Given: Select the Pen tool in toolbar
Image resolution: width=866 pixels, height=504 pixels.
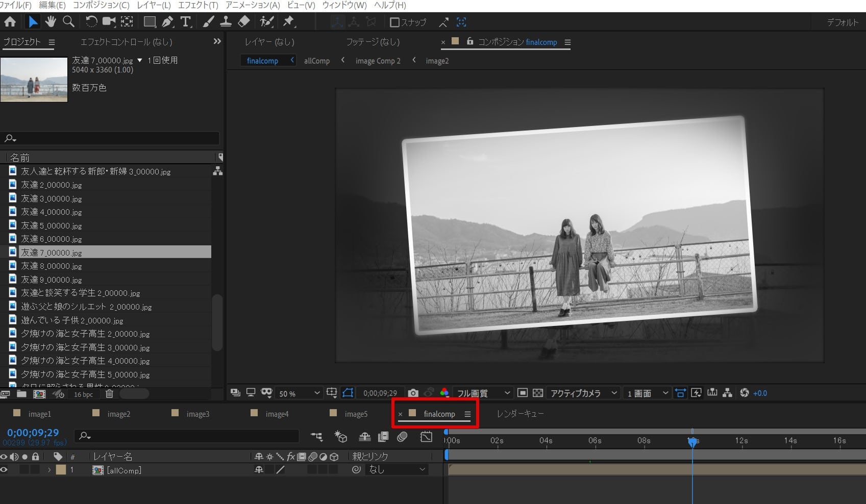Looking at the screenshot, I should 167,22.
